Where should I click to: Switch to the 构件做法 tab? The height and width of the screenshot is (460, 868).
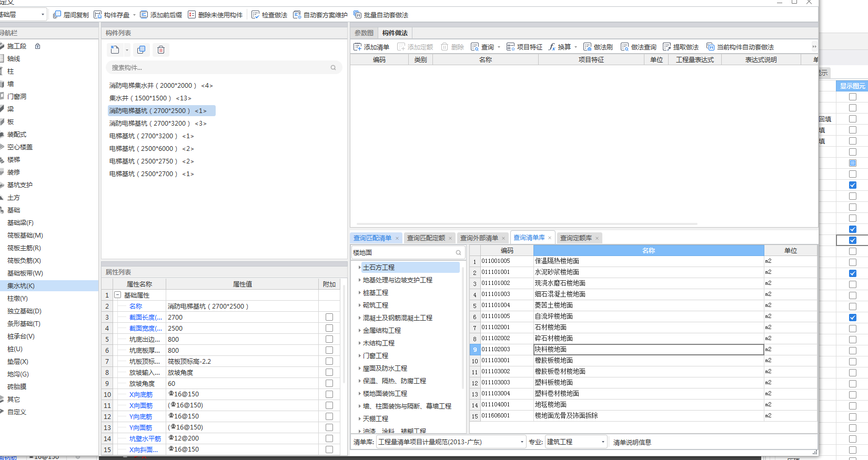[x=395, y=33]
